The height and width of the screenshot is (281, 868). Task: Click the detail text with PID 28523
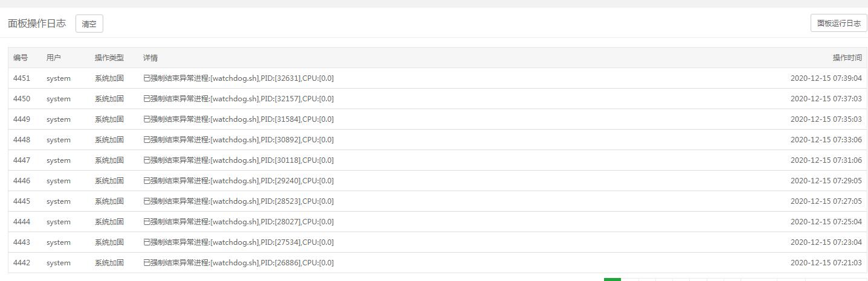coord(238,201)
